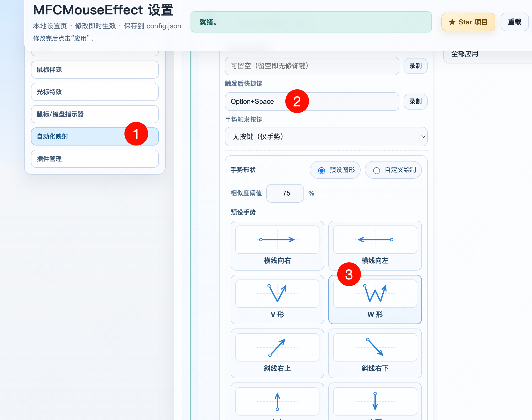Go to 光标特效 sidebar item

point(95,92)
